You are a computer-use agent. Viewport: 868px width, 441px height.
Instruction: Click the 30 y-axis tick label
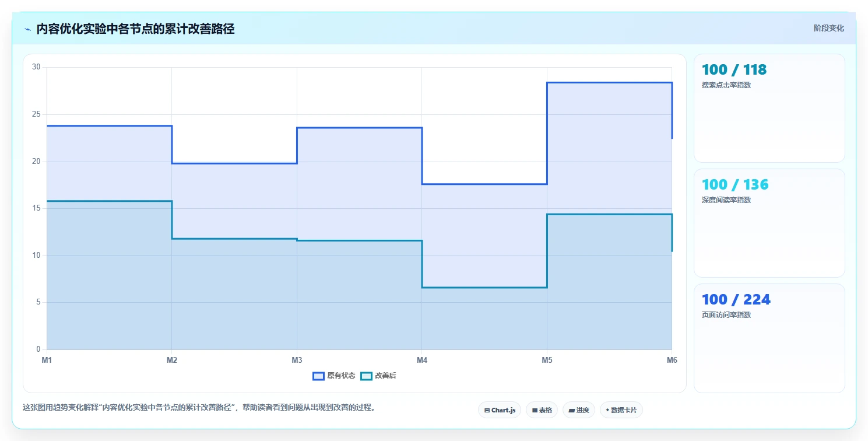click(36, 67)
